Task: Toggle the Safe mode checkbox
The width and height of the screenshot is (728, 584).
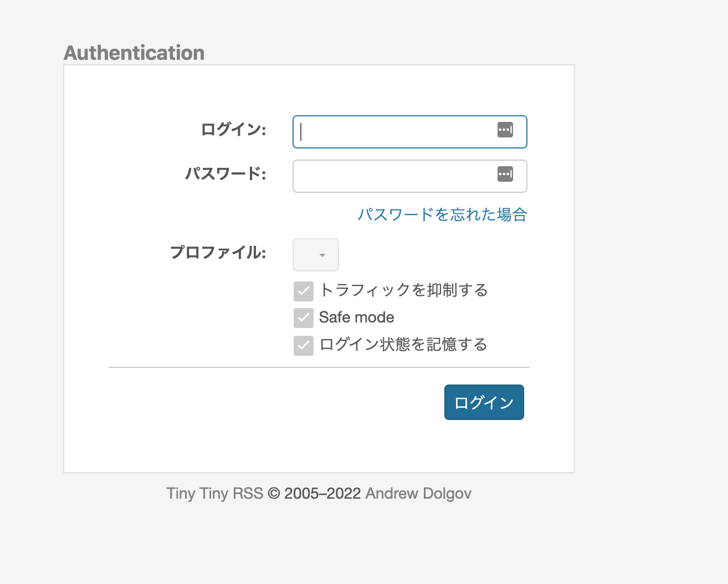Action: tap(304, 318)
